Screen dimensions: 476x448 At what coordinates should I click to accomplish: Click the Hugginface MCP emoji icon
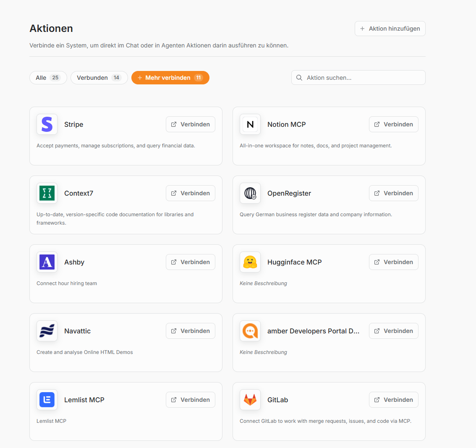(x=250, y=262)
